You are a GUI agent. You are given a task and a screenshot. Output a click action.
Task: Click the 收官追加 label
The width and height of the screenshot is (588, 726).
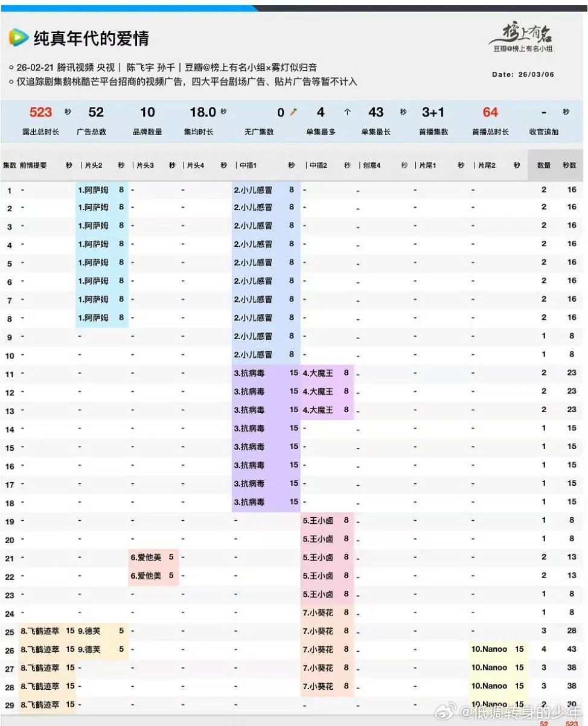(544, 132)
